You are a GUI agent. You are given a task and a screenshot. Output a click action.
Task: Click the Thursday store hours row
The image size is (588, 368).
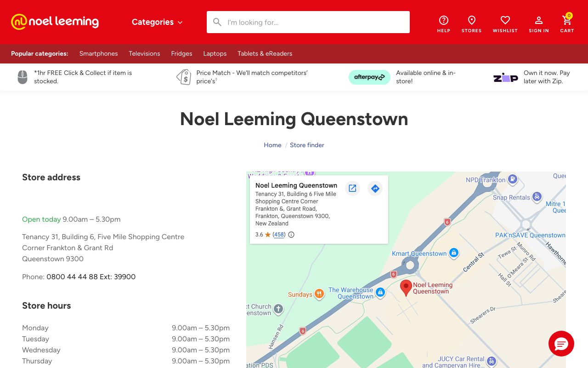[x=126, y=361]
